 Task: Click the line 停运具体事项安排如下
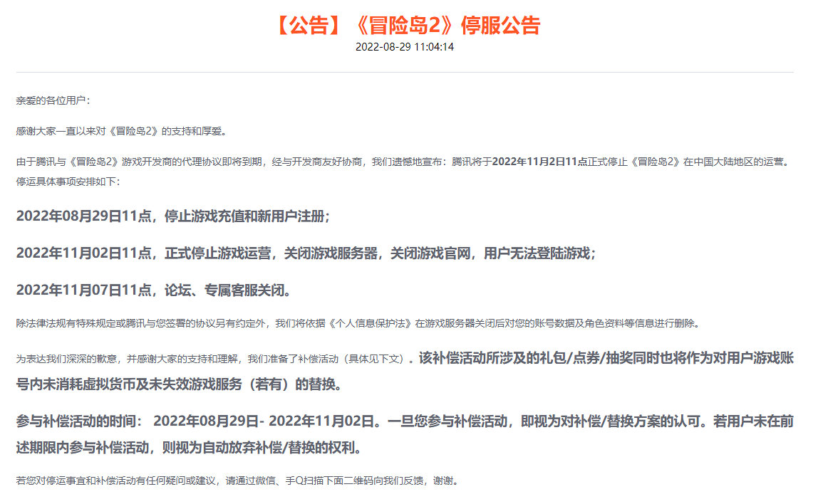pyautogui.click(x=68, y=182)
